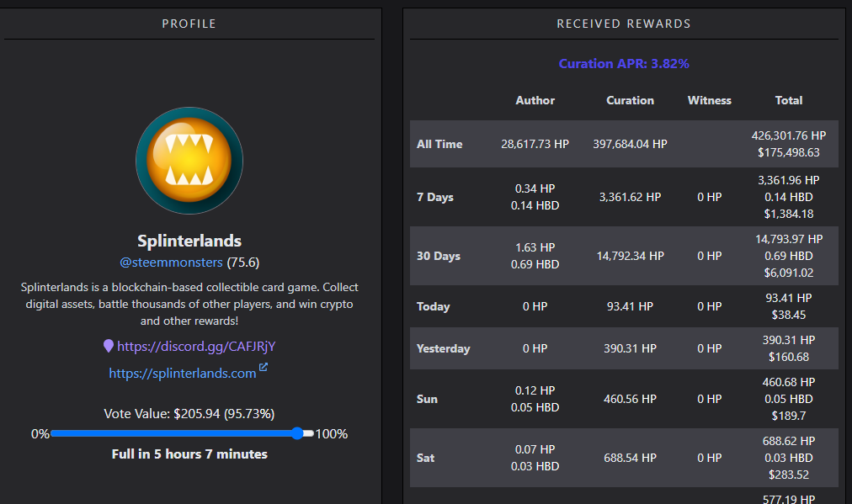Click the Splinterlands profile name

coord(189,241)
